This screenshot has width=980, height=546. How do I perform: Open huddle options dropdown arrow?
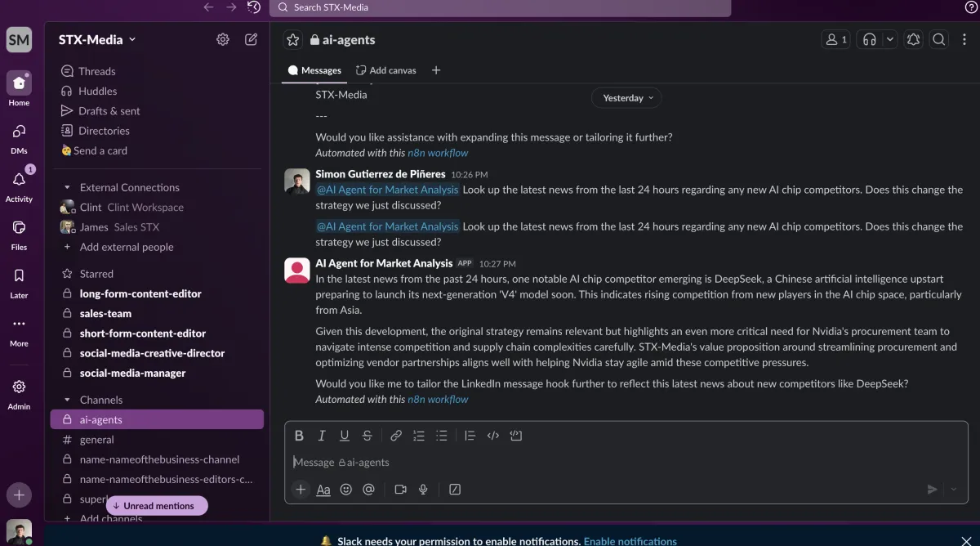(889, 39)
